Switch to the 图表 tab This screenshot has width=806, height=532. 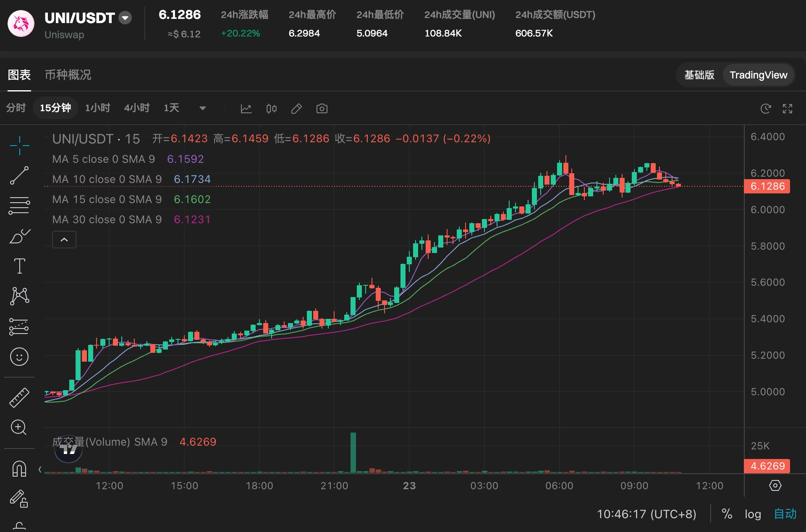[x=19, y=75]
